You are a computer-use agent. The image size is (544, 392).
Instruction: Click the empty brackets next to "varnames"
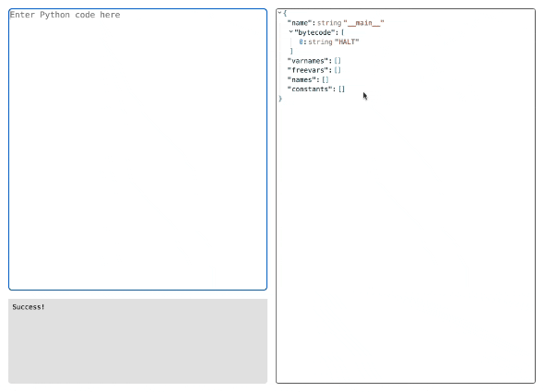pos(337,61)
